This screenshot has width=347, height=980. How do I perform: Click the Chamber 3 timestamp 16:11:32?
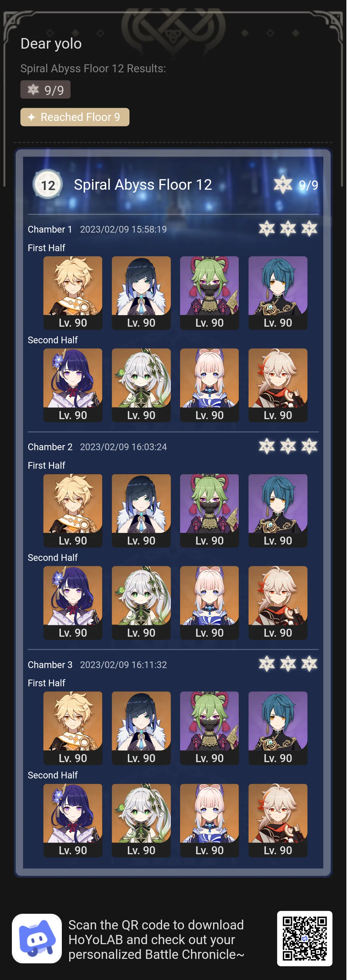tap(123, 665)
